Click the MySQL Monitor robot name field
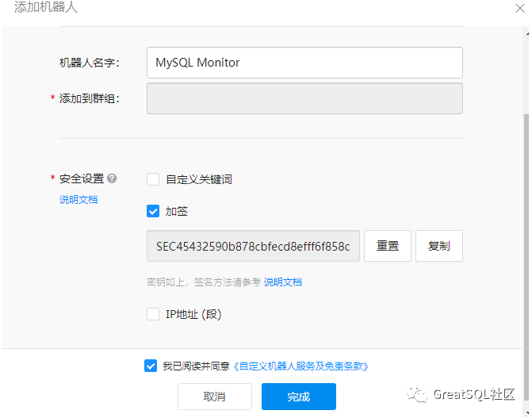The height and width of the screenshot is (418, 532). point(304,63)
